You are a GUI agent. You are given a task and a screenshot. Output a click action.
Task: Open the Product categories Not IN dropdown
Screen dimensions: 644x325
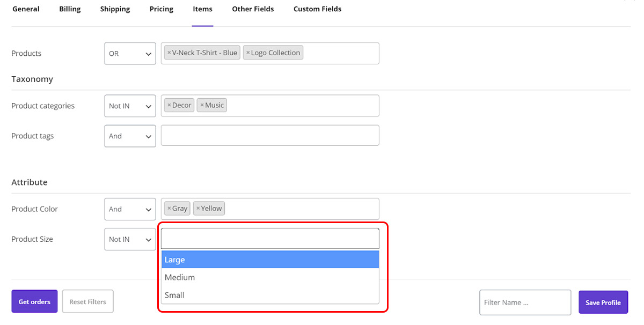point(130,106)
